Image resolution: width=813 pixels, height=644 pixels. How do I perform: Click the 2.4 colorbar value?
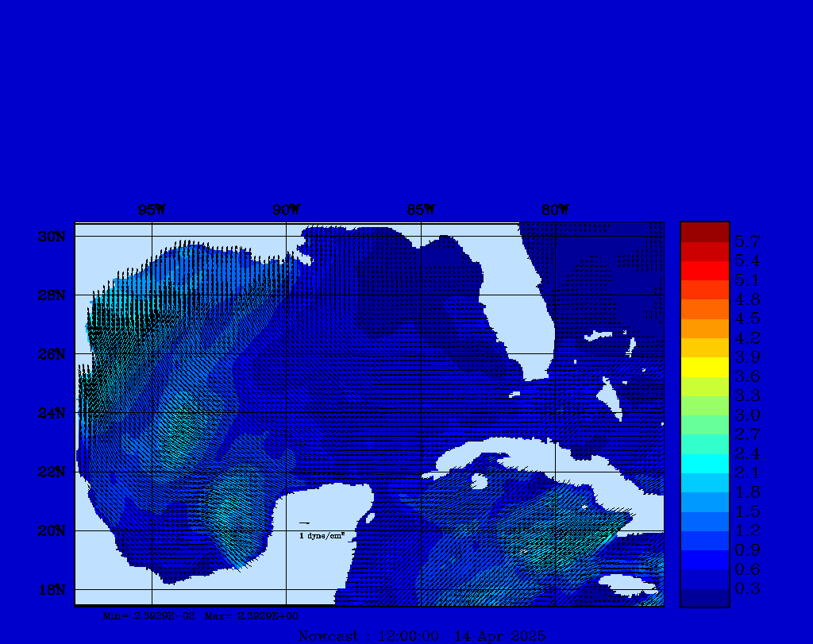click(x=747, y=453)
